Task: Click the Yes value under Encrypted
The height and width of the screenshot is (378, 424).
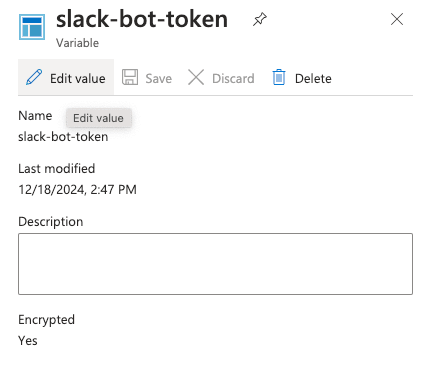Action: pos(28,341)
